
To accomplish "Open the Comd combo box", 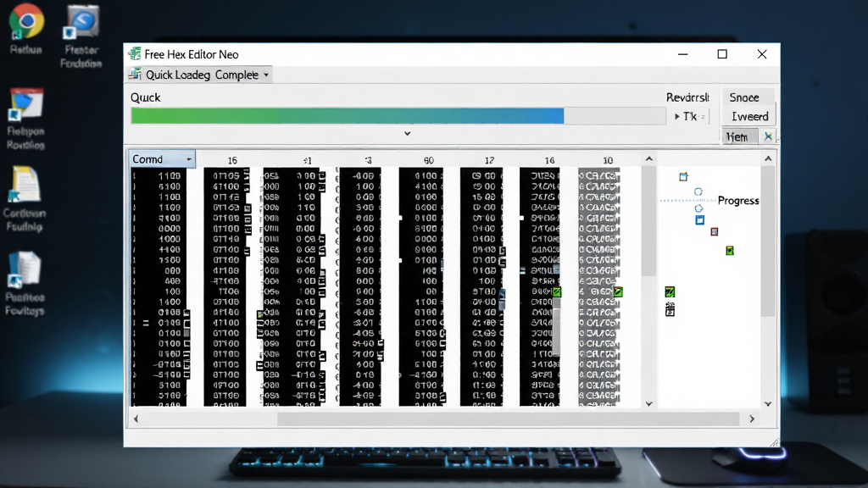I will click(162, 158).
